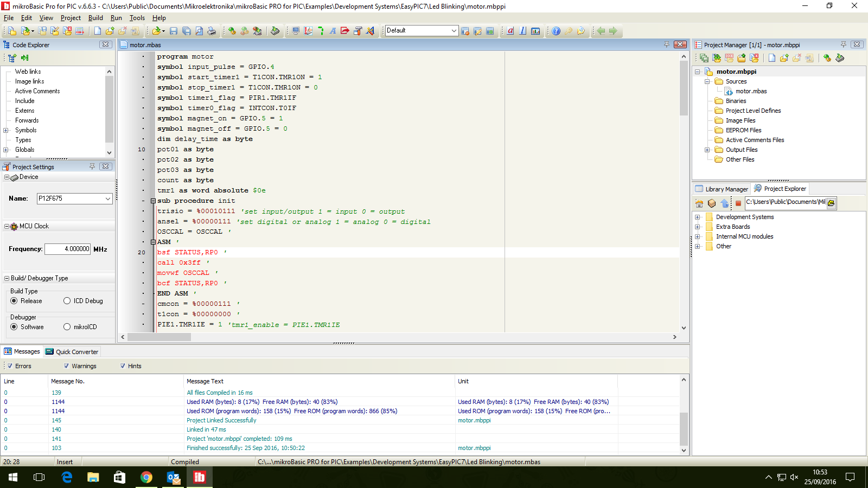Viewport: 868px width, 488px height.
Task: Click the Project Manager build gear icon
Action: pos(827,58)
